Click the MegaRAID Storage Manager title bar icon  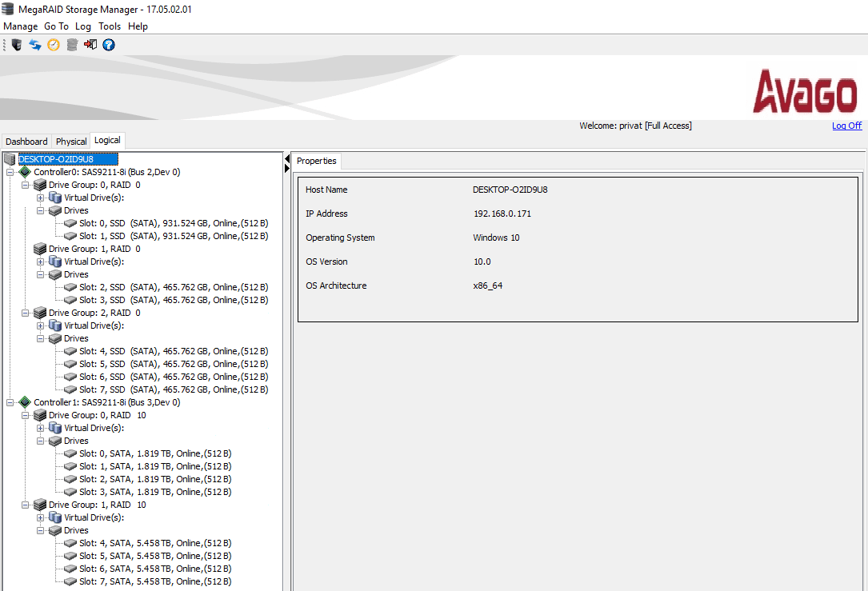coord(8,9)
